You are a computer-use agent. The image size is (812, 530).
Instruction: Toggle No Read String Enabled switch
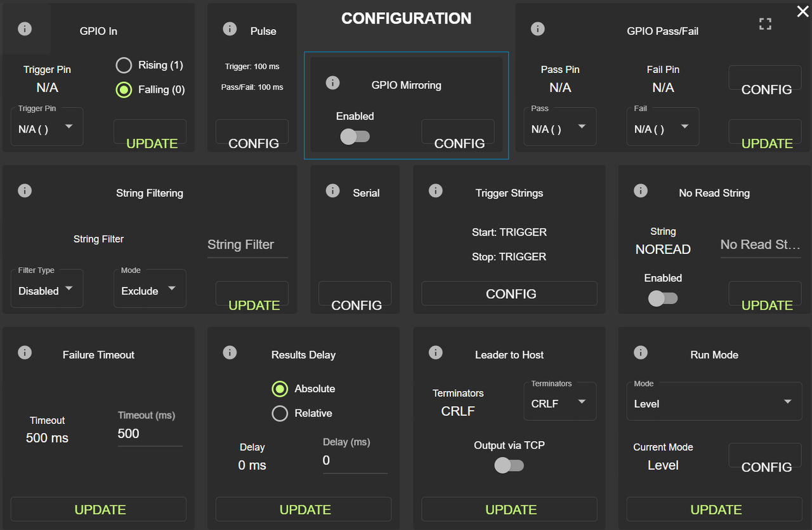(663, 298)
